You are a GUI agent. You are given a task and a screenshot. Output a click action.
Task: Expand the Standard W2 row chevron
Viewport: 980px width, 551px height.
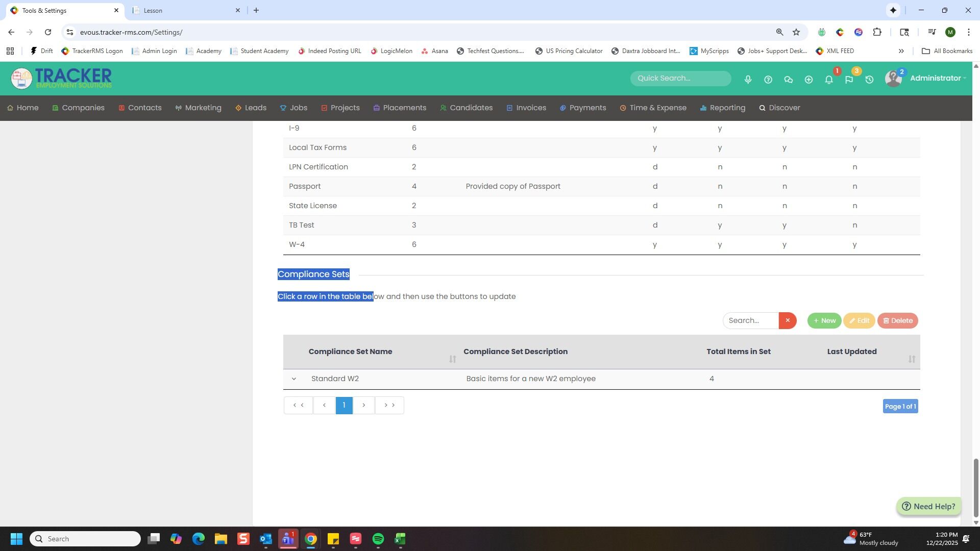point(293,379)
